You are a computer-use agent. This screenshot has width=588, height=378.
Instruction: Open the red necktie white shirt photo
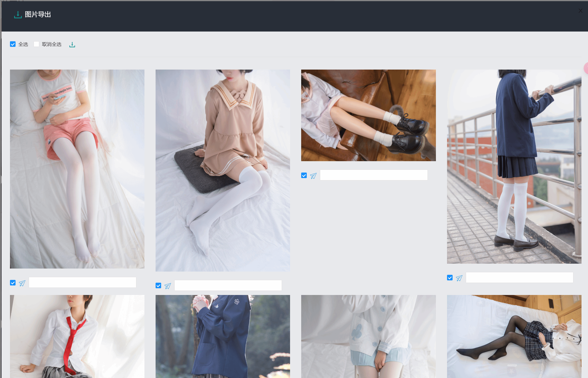pos(77,336)
